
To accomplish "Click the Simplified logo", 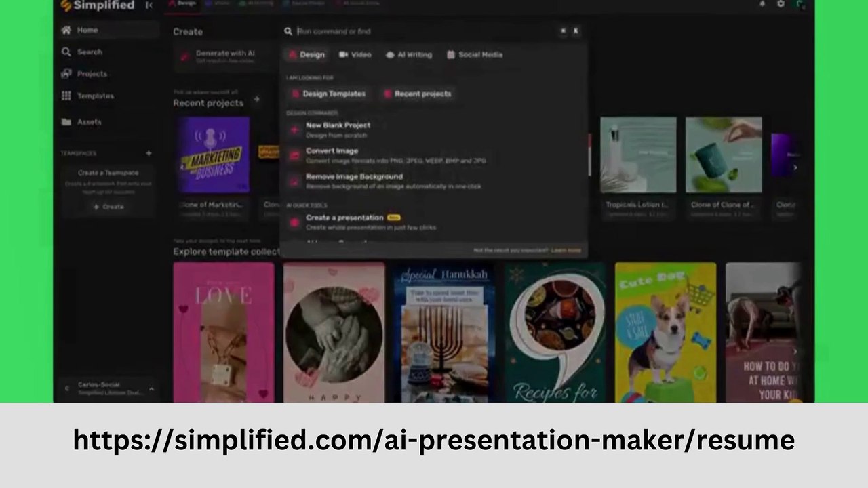I will coord(97,5).
